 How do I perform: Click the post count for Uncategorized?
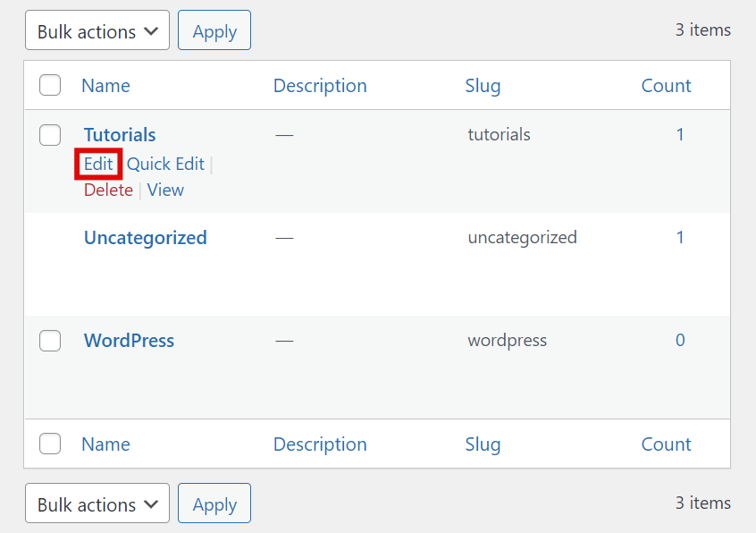click(680, 238)
